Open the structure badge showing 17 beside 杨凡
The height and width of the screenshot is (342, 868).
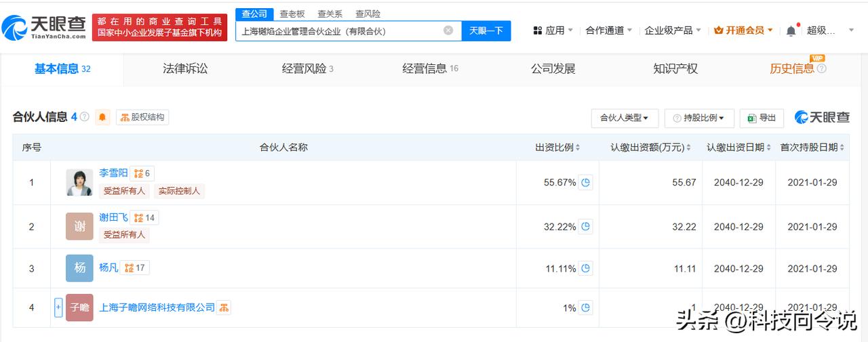pos(135,268)
